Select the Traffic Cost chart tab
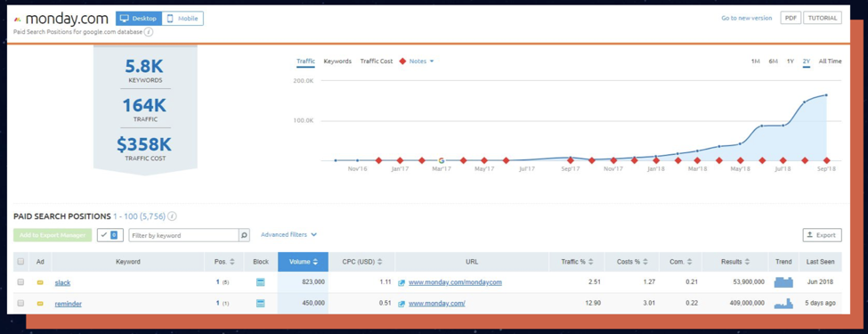Image resolution: width=868 pixels, height=334 pixels. 377,61
